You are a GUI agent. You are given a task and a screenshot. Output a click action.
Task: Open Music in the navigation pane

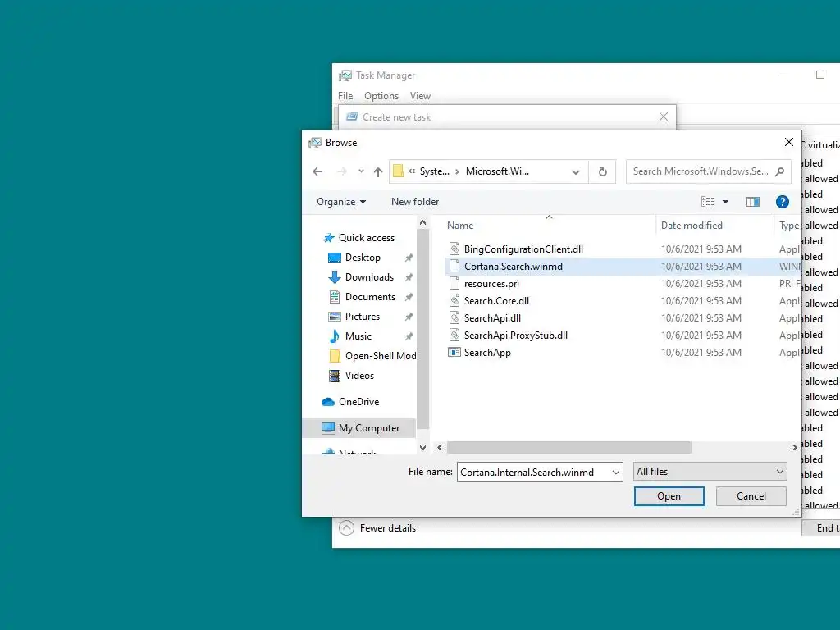click(358, 336)
